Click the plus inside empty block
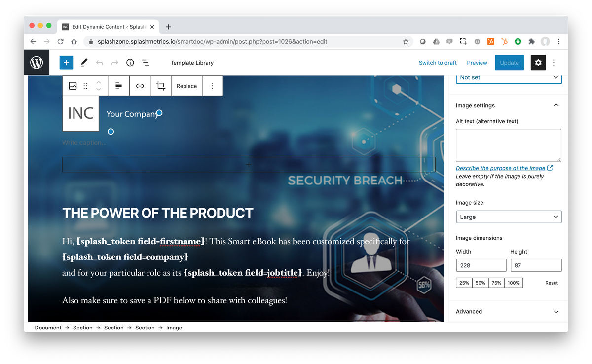Screen dimensions: 592x364 tap(249, 164)
